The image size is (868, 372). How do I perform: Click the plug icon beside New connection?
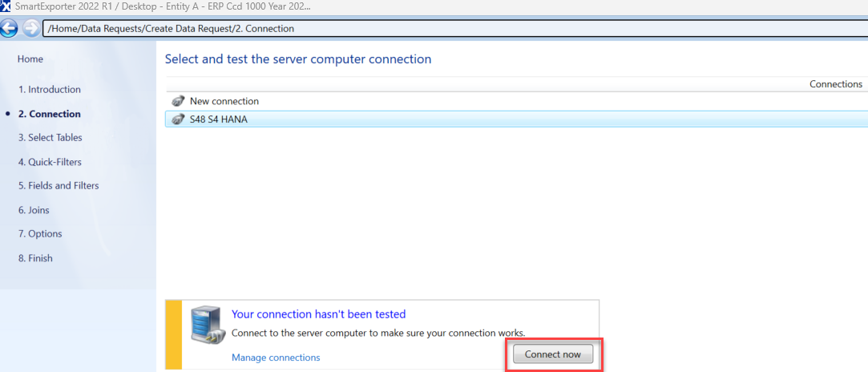tap(178, 102)
